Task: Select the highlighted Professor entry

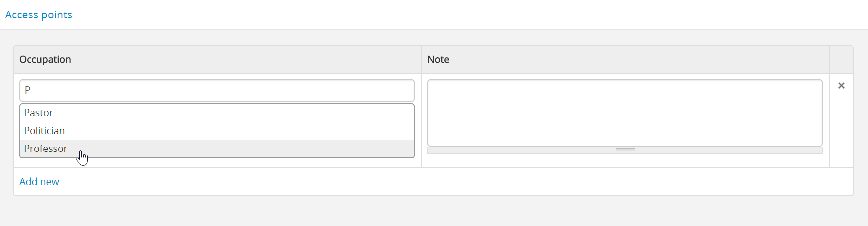Action: click(46, 149)
